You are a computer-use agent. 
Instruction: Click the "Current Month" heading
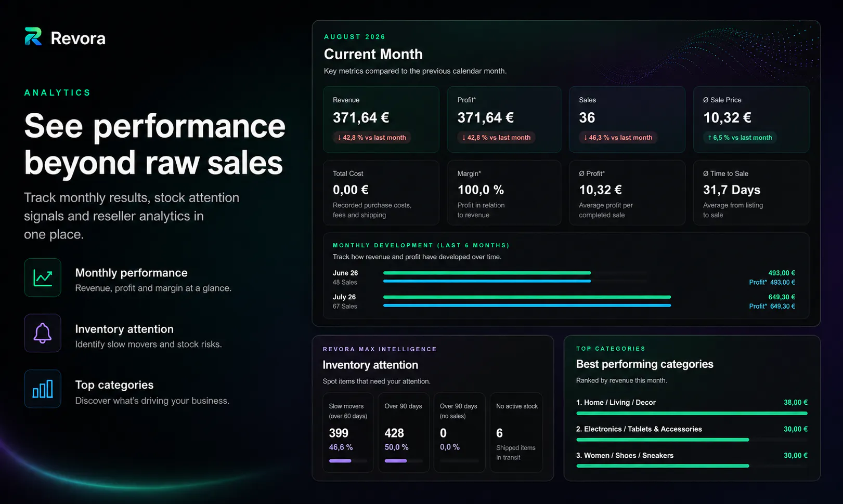(x=373, y=54)
